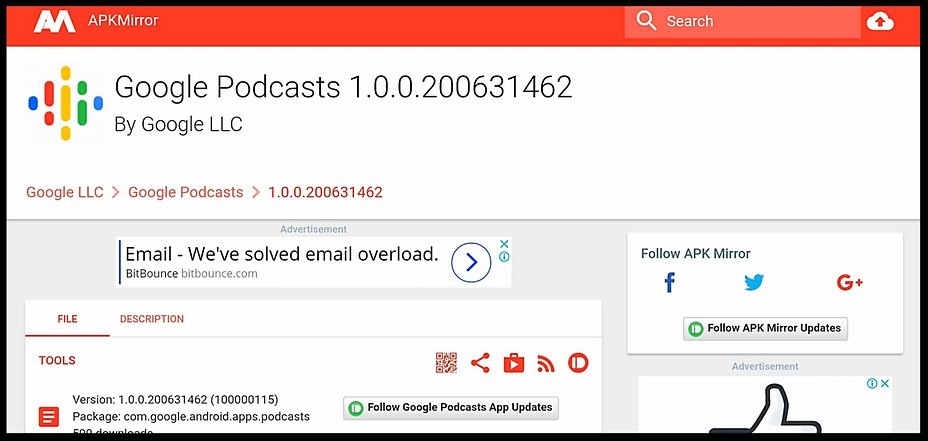Click the 1.0.0.200631462 breadcrumb entry

[326, 192]
